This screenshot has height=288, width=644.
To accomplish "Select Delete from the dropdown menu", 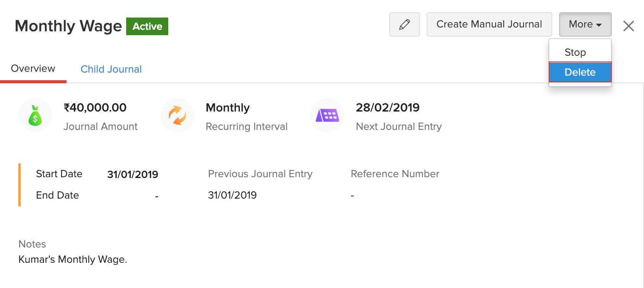I will [580, 72].
